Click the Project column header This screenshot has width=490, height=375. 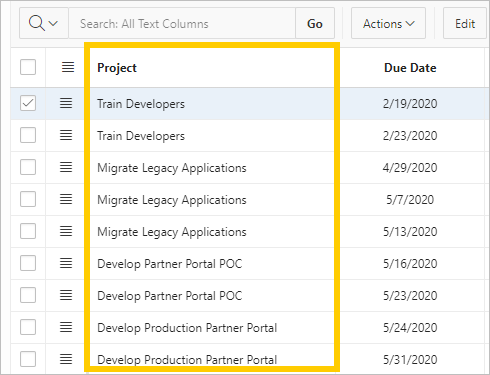tap(117, 68)
